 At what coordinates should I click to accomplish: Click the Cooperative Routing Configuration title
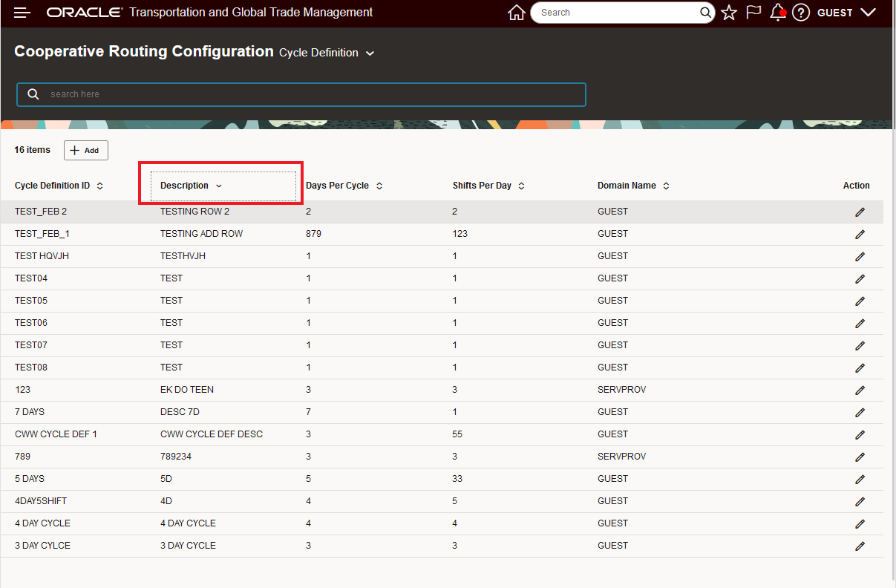(x=144, y=52)
